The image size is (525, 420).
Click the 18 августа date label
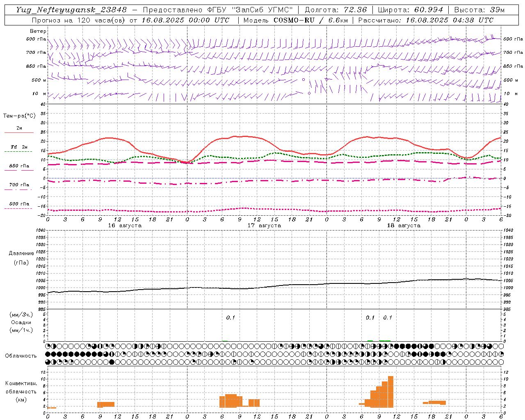click(x=404, y=226)
